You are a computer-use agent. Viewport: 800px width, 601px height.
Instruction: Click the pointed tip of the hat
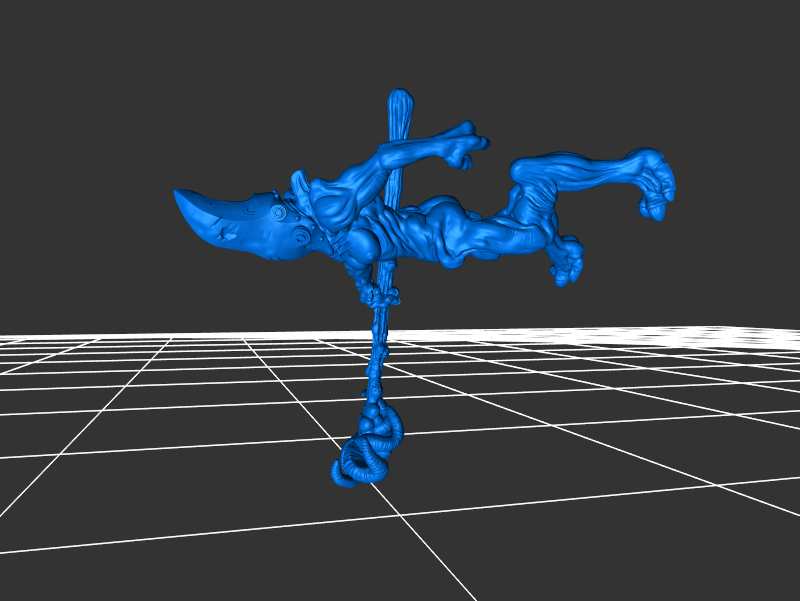[180, 194]
